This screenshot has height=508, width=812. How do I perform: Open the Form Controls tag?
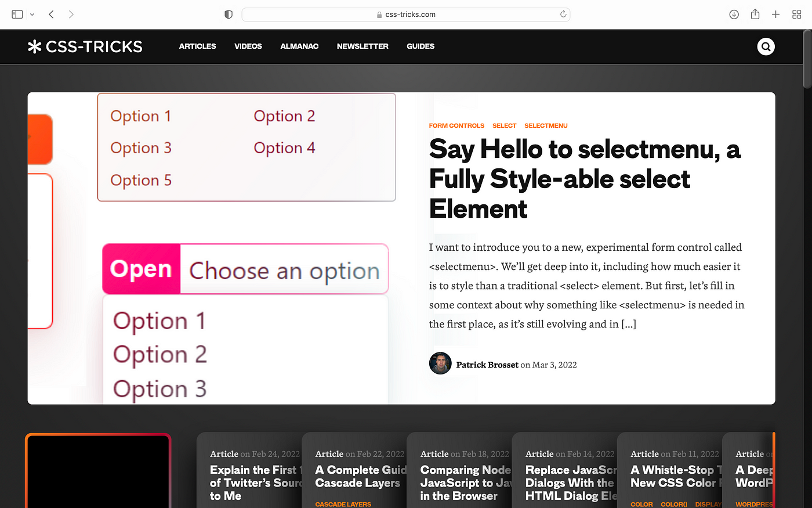[x=456, y=125]
